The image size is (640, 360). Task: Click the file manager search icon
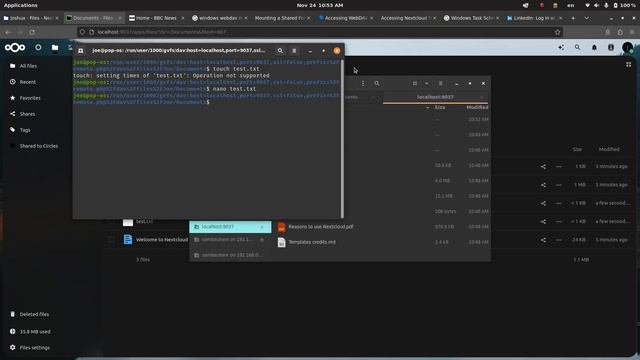click(x=377, y=83)
